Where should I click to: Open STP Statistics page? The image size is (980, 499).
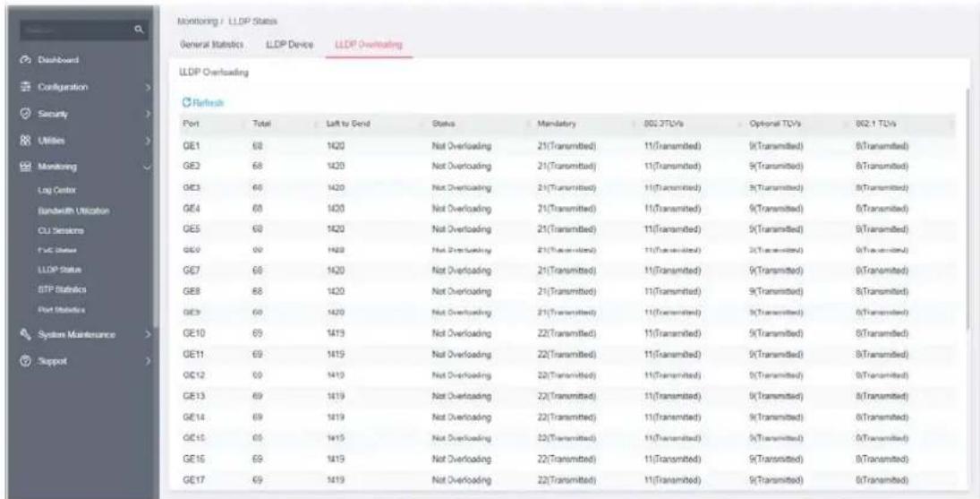coord(61,289)
